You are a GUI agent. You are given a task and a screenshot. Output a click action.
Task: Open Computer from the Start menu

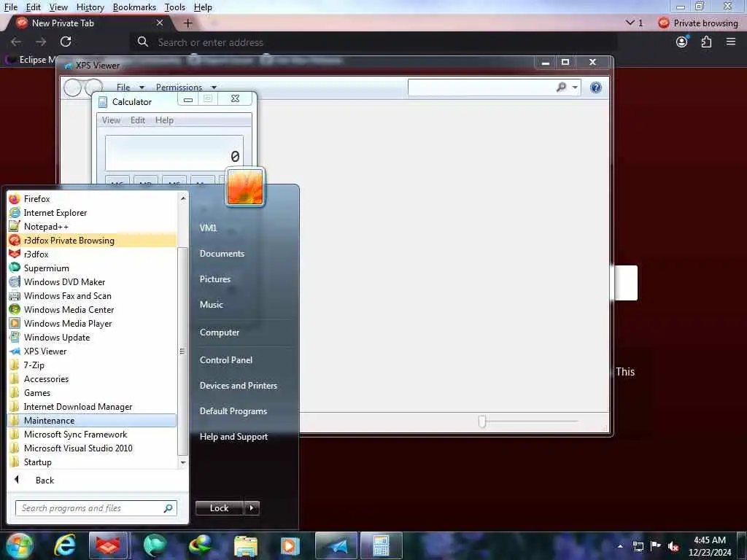click(x=220, y=332)
